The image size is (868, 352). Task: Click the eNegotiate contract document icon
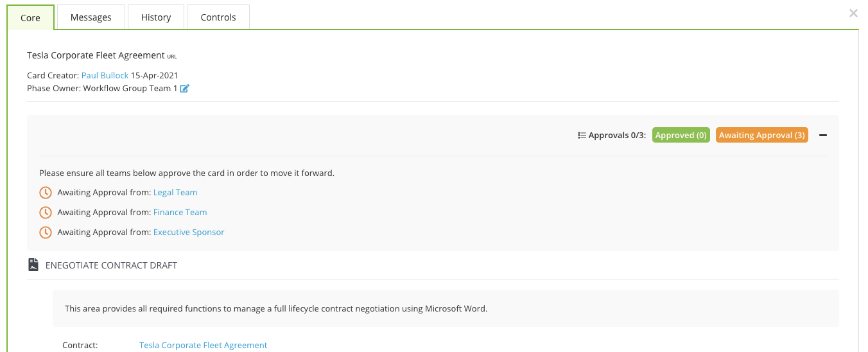(x=33, y=265)
